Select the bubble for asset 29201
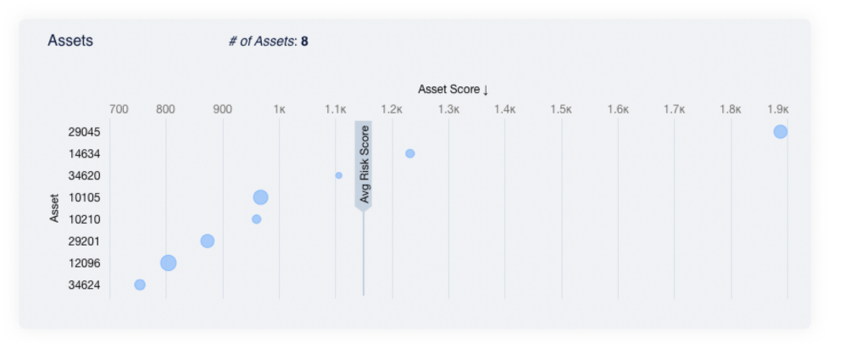 207,241
